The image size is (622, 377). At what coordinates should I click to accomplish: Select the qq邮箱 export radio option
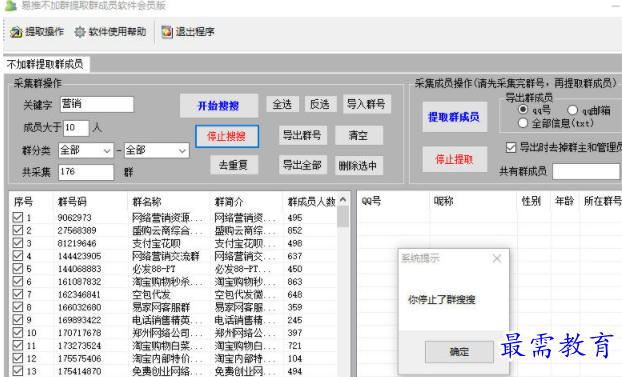(572, 110)
